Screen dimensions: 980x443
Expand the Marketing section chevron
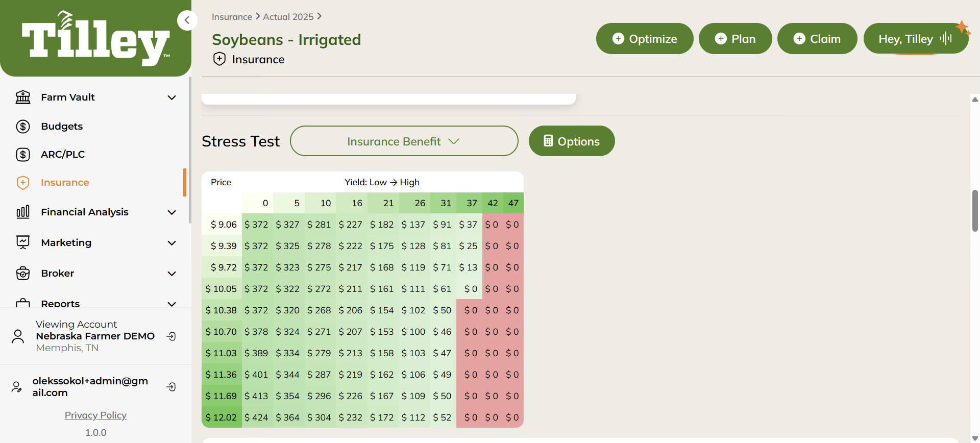point(172,243)
